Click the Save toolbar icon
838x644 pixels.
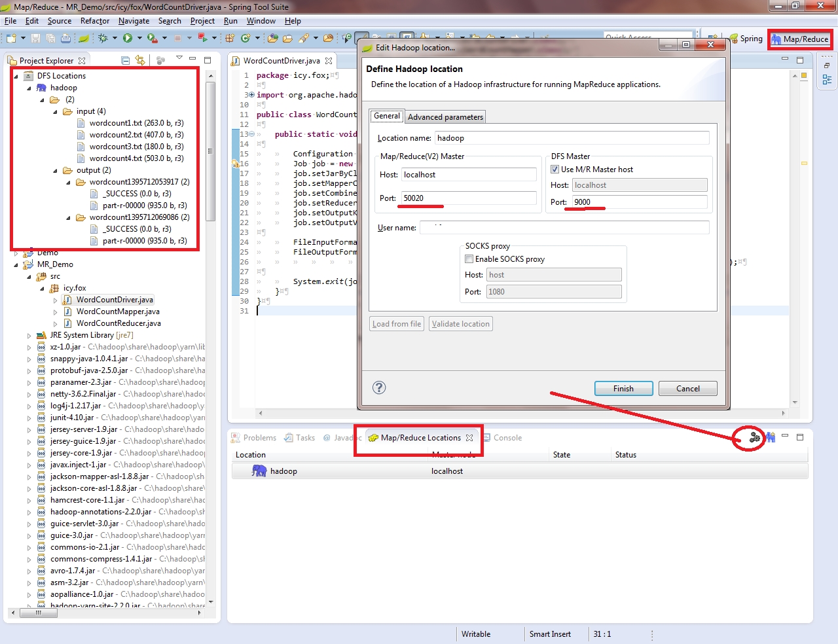[x=36, y=39]
